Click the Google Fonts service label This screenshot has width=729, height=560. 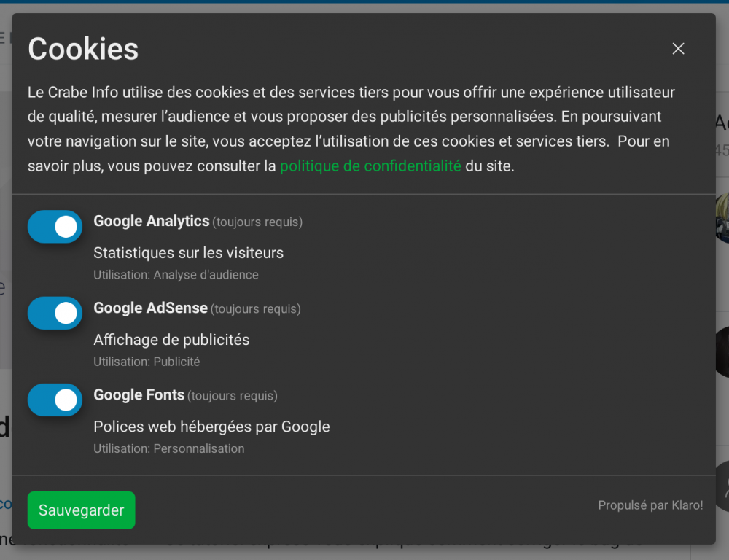tap(139, 394)
